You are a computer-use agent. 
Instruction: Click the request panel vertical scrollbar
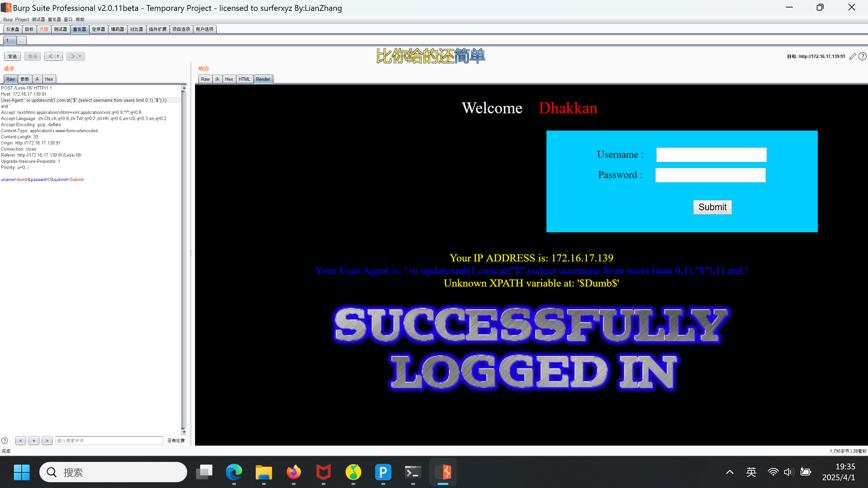(x=184, y=258)
